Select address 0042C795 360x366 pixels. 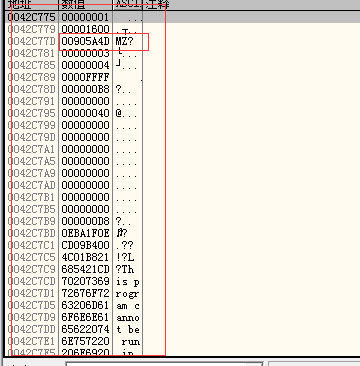[33, 113]
